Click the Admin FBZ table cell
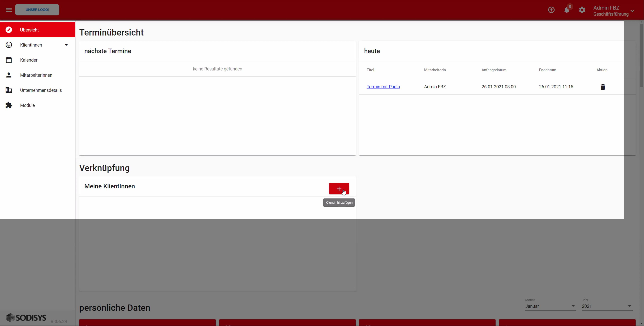 (x=435, y=87)
